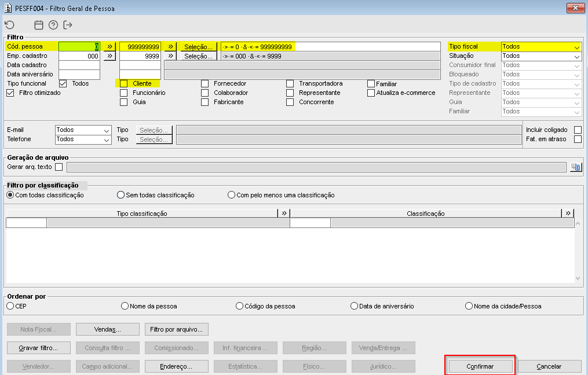
Task: Open the Bloqueado dropdown
Action: (541, 75)
